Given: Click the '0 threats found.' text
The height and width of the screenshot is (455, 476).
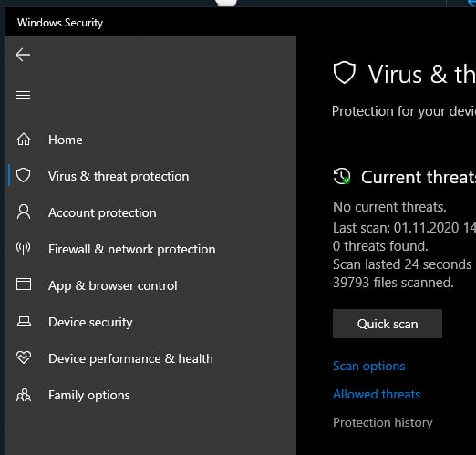Looking at the screenshot, I should pyautogui.click(x=380, y=246).
